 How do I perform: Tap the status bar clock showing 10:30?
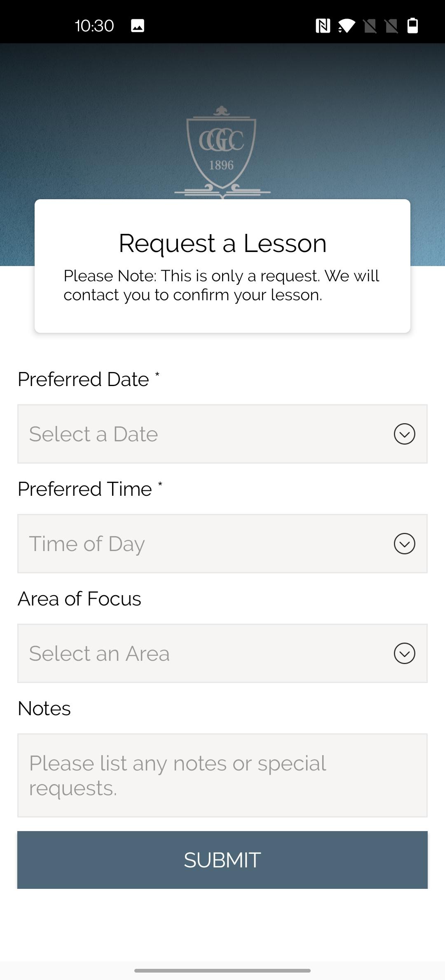pos(94,26)
